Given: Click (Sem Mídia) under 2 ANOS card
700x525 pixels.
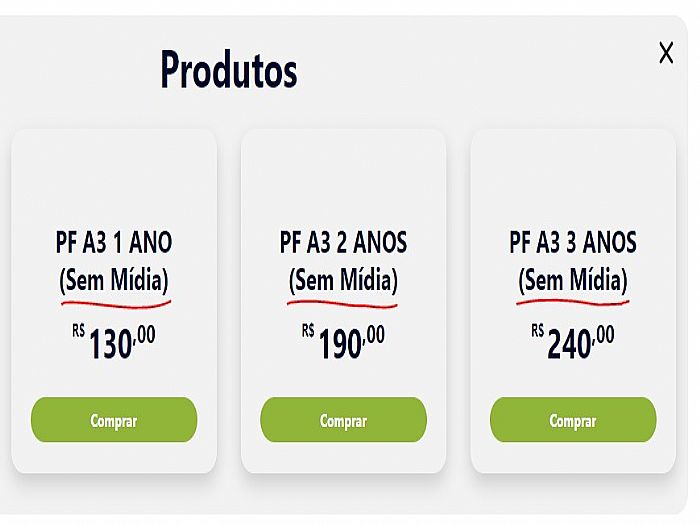Looking at the screenshot, I should click(343, 280).
